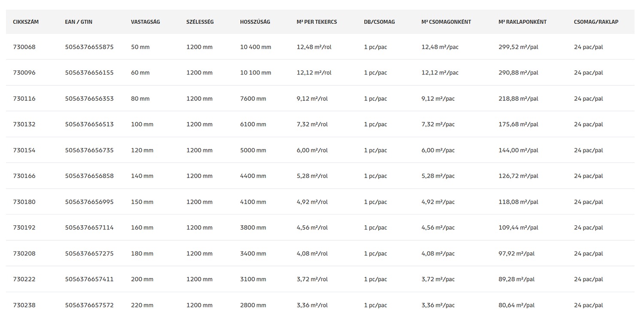Click the 5000 mm length cell
Image resolution: width=644 pixels, height=314 pixels.
253,151
